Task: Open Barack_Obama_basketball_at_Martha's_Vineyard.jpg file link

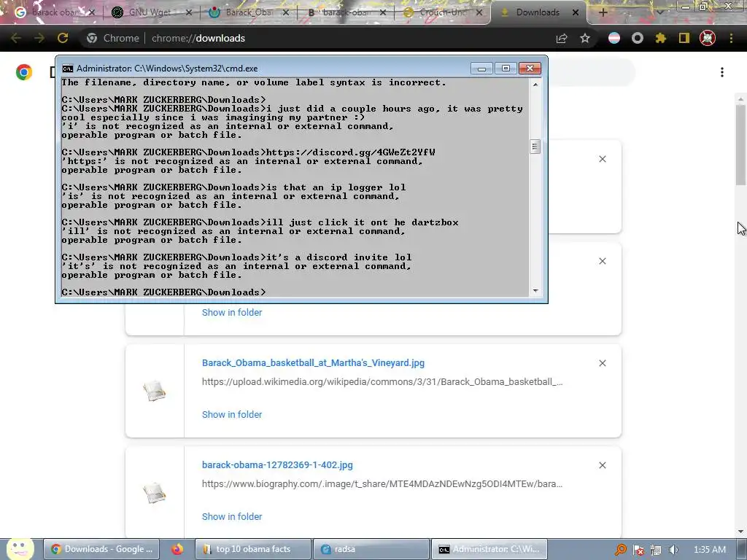Action: click(313, 363)
